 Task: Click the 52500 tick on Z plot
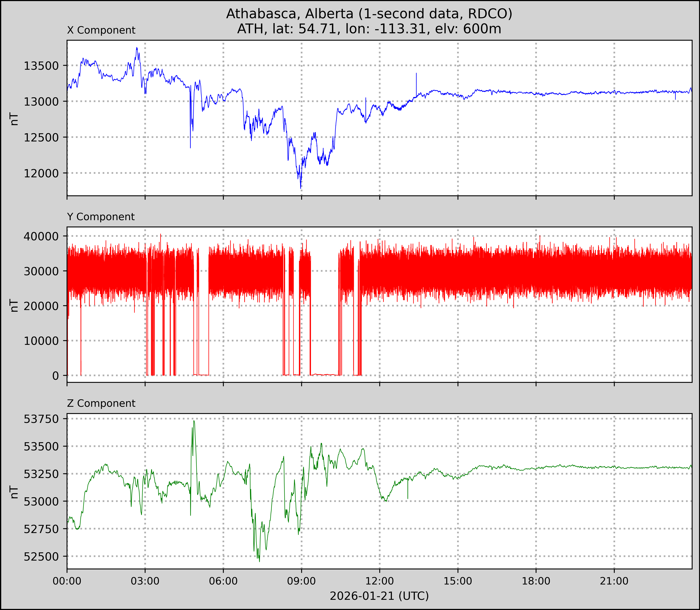[x=41, y=557]
